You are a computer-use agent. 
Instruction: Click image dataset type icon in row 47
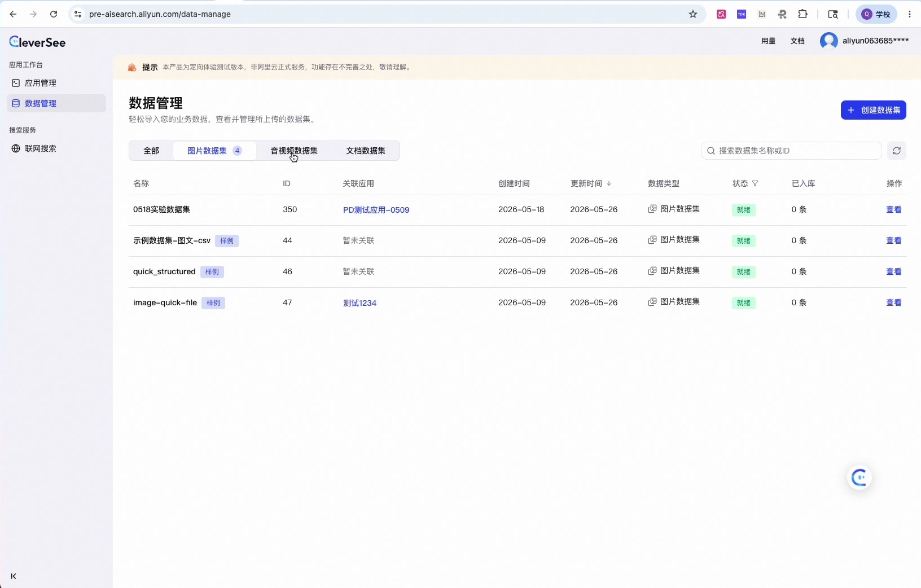click(652, 302)
